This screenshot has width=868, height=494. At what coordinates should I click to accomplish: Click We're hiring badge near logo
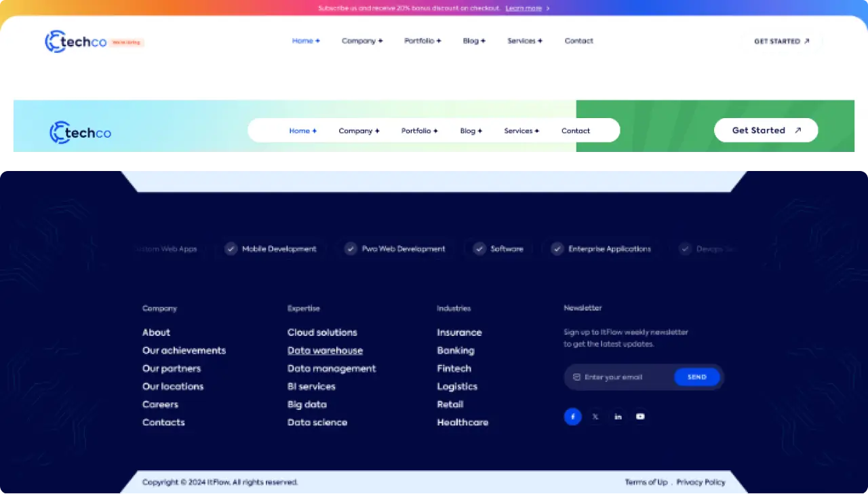(127, 42)
